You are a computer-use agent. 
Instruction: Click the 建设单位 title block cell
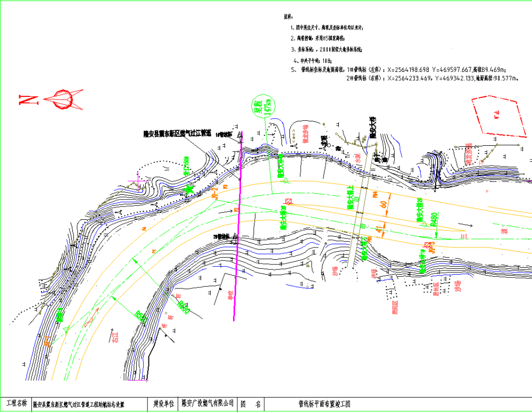(x=161, y=404)
